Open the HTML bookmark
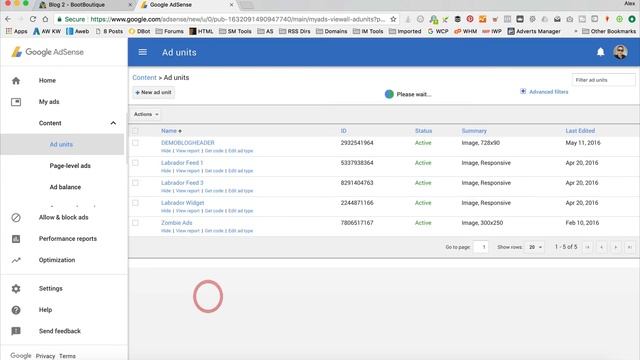This screenshot has height=360, width=640. pyautogui.click(x=201, y=31)
